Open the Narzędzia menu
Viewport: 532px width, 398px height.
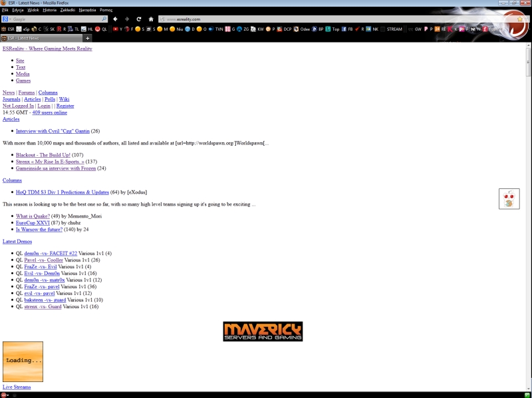pyautogui.click(x=86, y=11)
